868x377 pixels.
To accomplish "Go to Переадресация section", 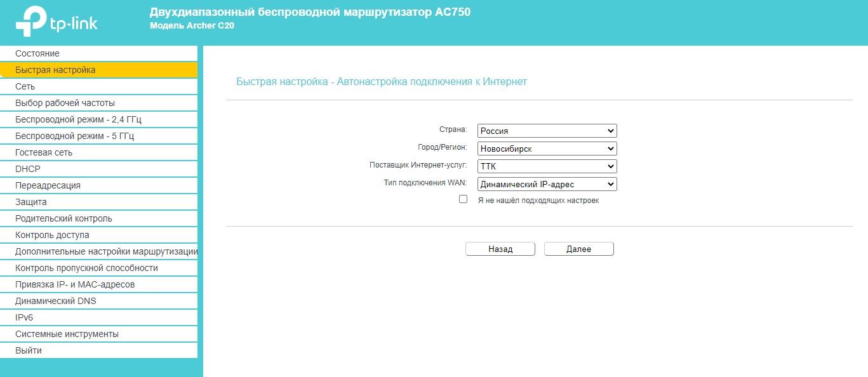I will [x=98, y=185].
